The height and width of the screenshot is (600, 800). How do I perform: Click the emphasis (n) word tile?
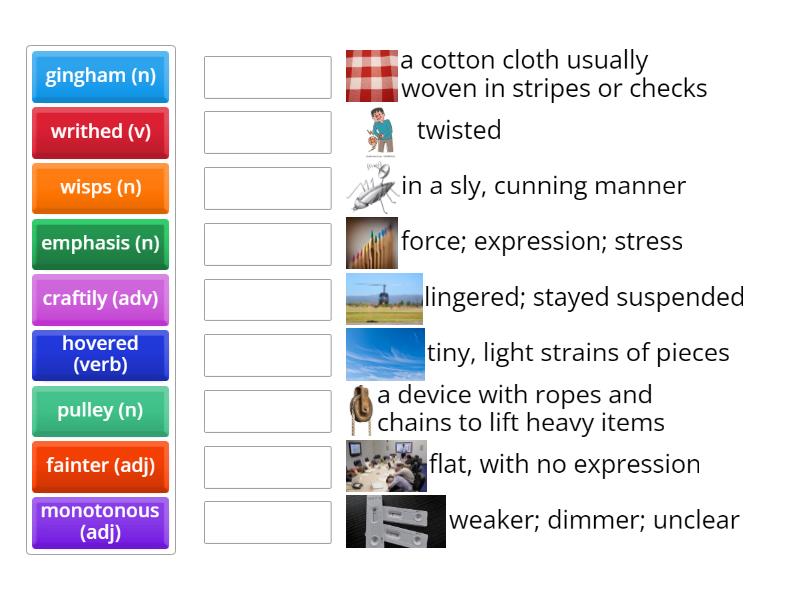tap(100, 244)
